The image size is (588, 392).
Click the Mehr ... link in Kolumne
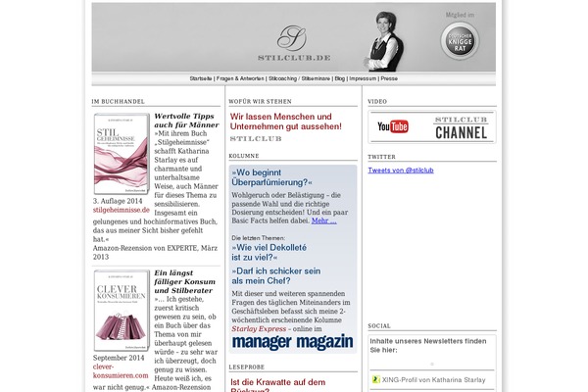click(324, 220)
